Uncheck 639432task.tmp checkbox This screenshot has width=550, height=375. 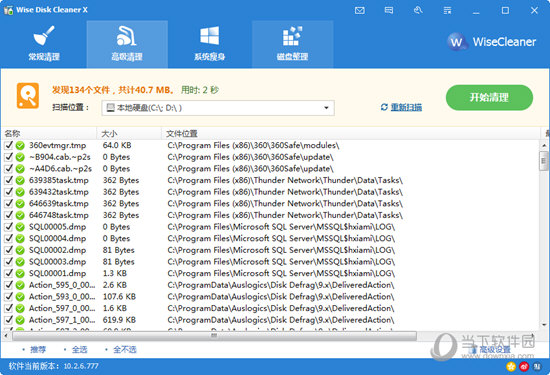tap(9, 192)
